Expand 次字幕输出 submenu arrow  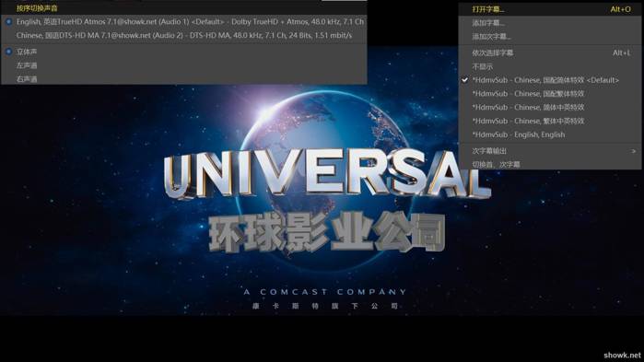point(633,151)
